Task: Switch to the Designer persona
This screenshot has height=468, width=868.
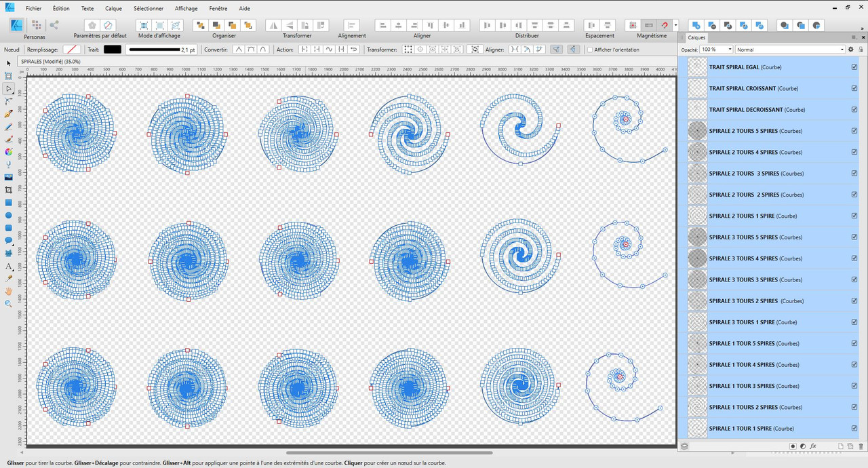Action: point(18,25)
